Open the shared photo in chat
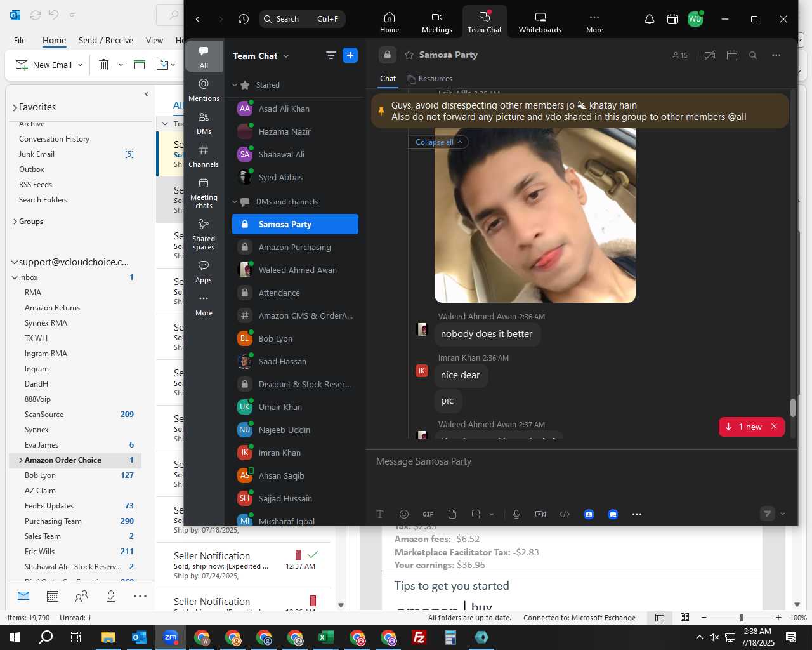This screenshot has height=650, width=812. [535, 216]
